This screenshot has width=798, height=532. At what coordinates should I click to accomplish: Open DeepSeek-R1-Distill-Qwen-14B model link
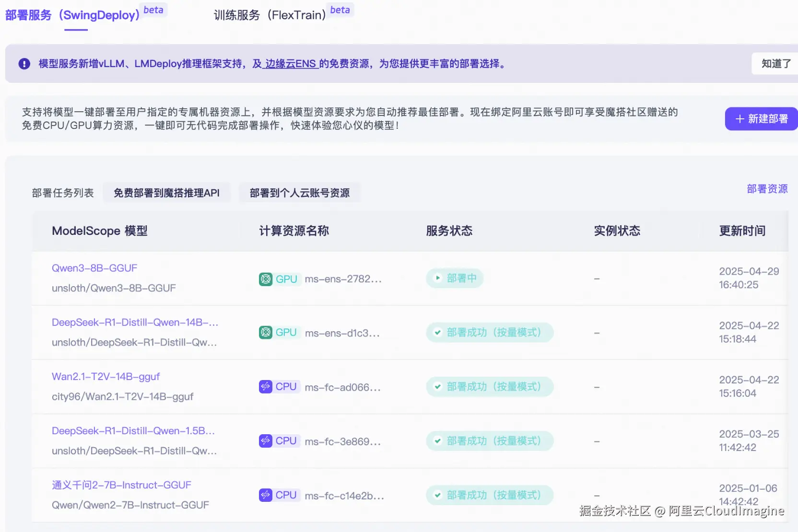pos(135,322)
